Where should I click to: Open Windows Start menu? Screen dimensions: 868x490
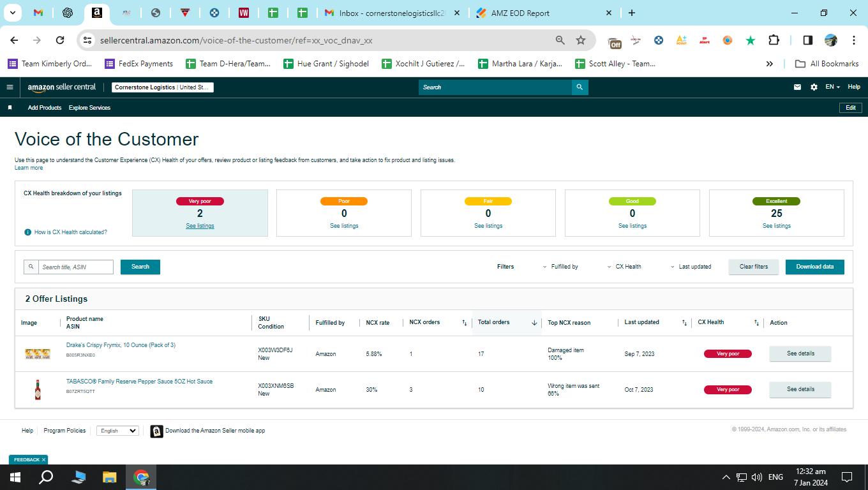(14, 477)
